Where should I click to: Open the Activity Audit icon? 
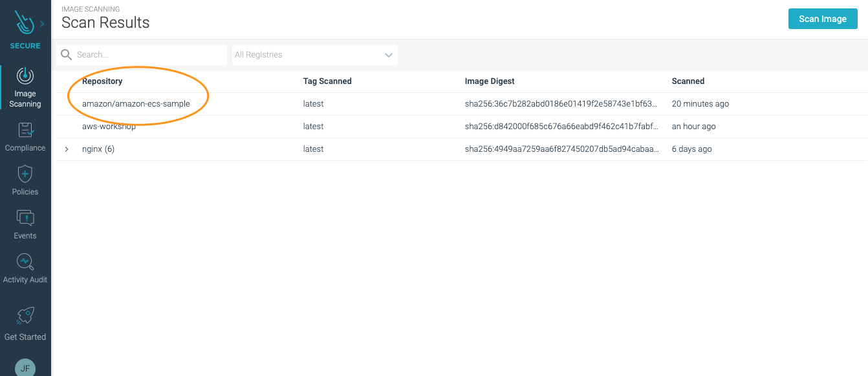click(25, 262)
